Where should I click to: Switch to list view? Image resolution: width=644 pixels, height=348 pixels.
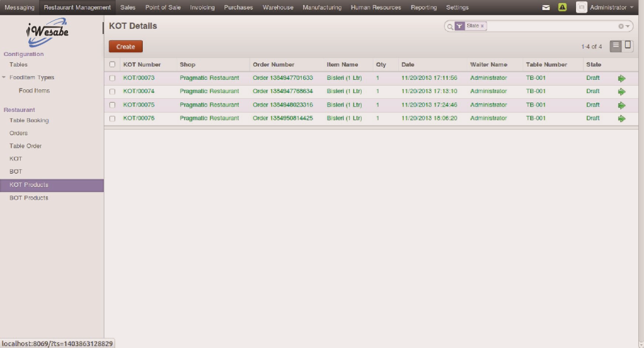[616, 46]
